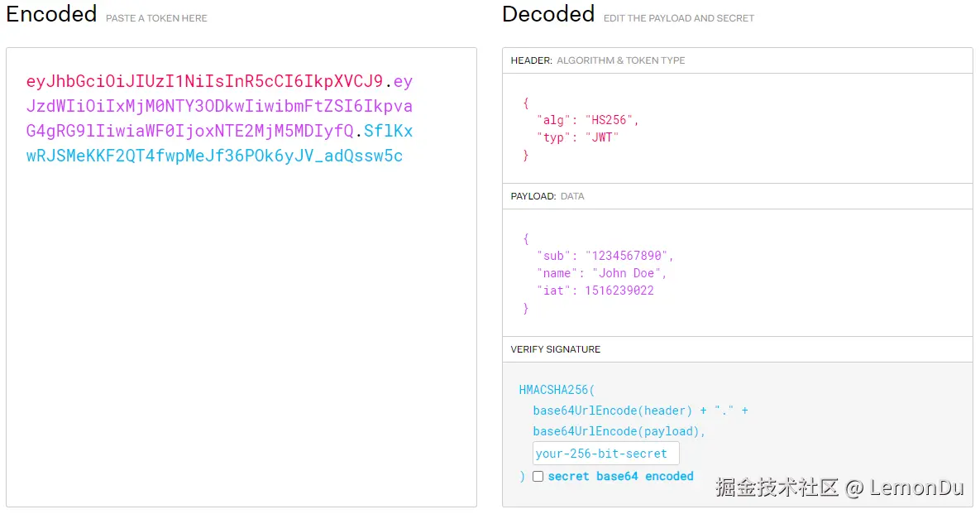Click the "typ": "JWT" line in the header
980x514 pixels.
click(x=577, y=137)
